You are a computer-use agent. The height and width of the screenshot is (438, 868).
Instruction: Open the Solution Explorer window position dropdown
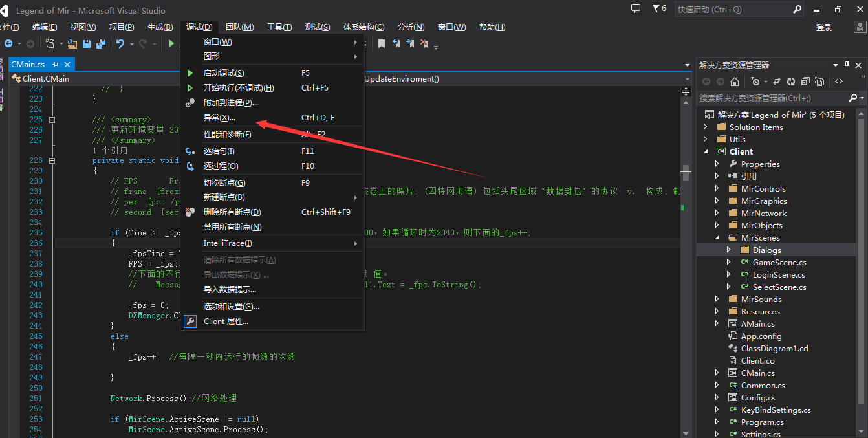835,65
